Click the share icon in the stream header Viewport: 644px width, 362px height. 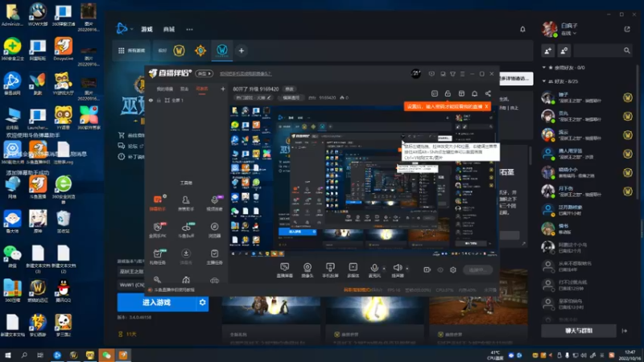click(x=488, y=93)
